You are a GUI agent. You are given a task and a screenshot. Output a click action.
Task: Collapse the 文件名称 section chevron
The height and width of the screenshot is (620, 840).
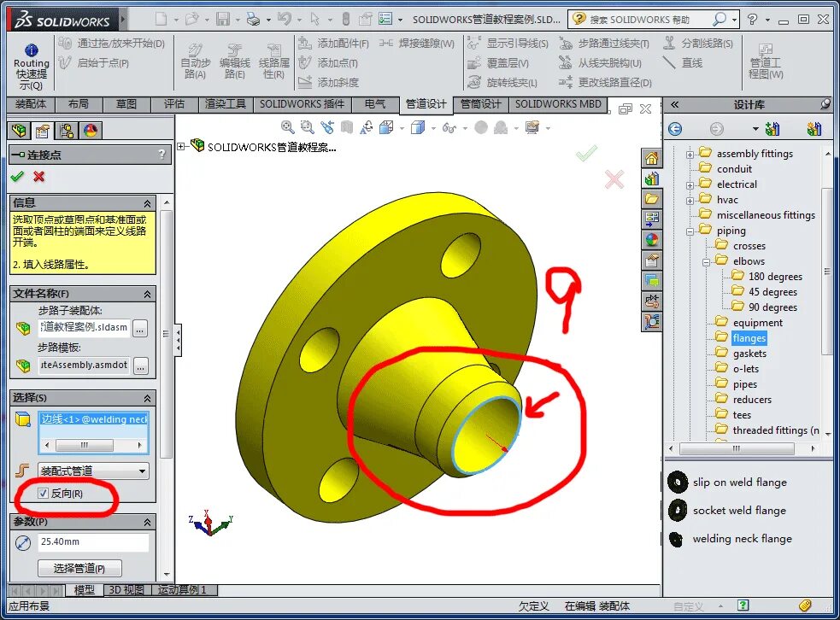pos(147,295)
